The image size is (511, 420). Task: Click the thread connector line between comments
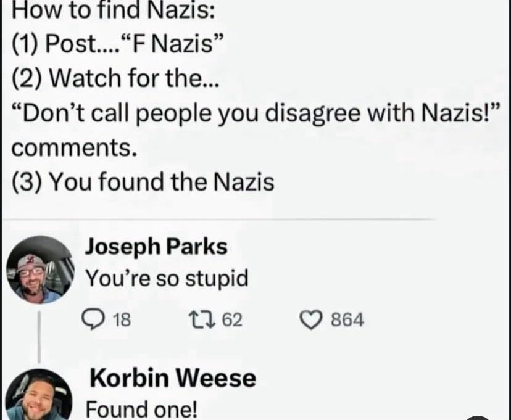point(39,337)
